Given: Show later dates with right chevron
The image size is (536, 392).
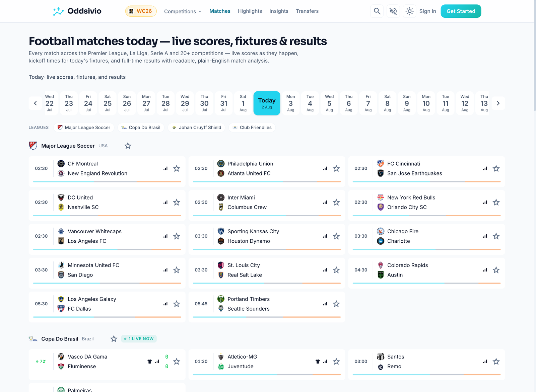Looking at the screenshot, I should (498, 103).
